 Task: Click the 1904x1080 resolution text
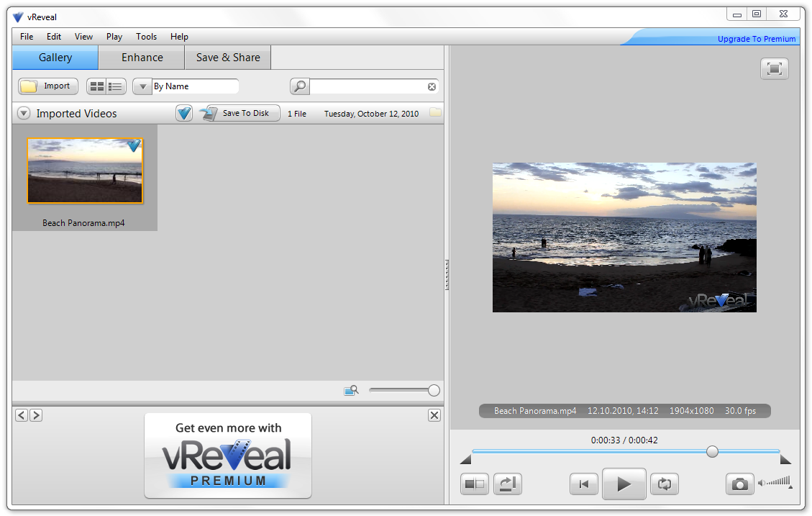pyautogui.click(x=691, y=411)
